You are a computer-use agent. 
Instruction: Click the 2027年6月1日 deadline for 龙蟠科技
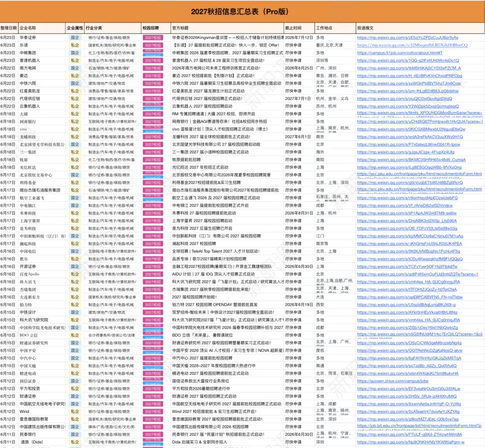point(298,136)
